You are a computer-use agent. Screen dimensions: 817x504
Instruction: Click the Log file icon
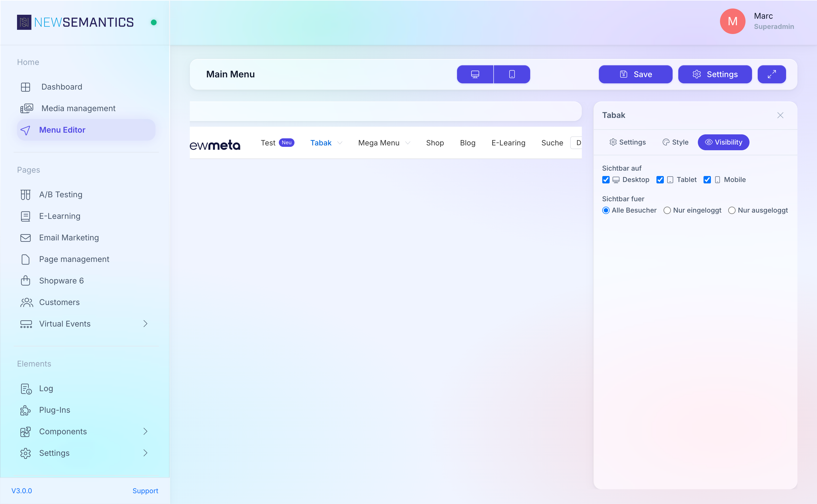pos(26,389)
